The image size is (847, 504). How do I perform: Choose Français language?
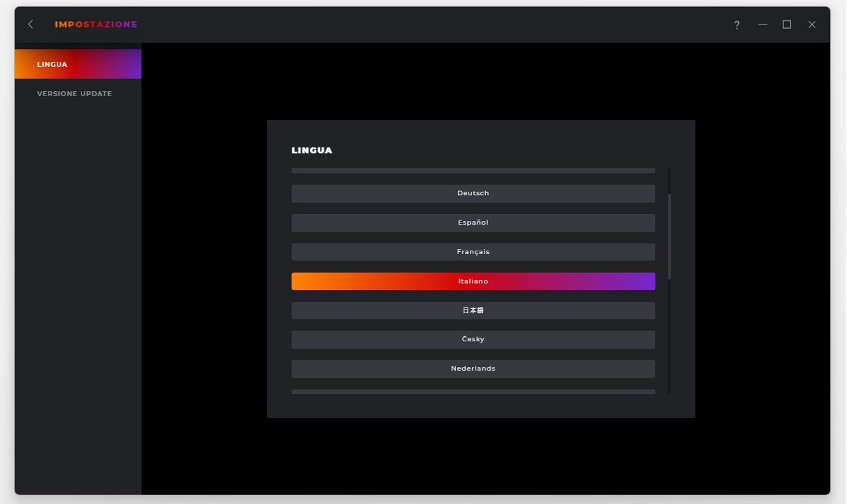click(473, 252)
